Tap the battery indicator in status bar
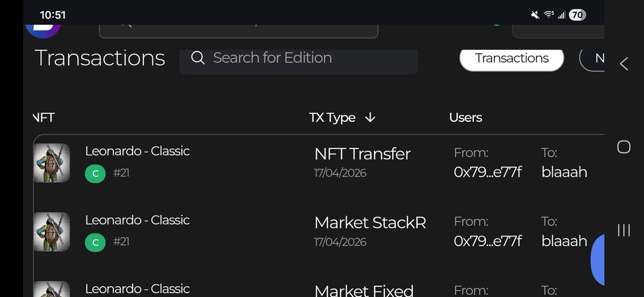The image size is (644, 297). click(577, 15)
